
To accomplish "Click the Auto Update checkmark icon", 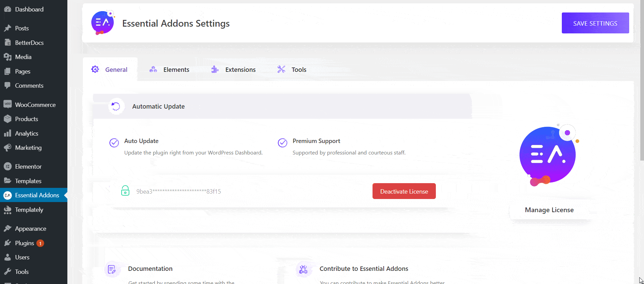I will [114, 143].
